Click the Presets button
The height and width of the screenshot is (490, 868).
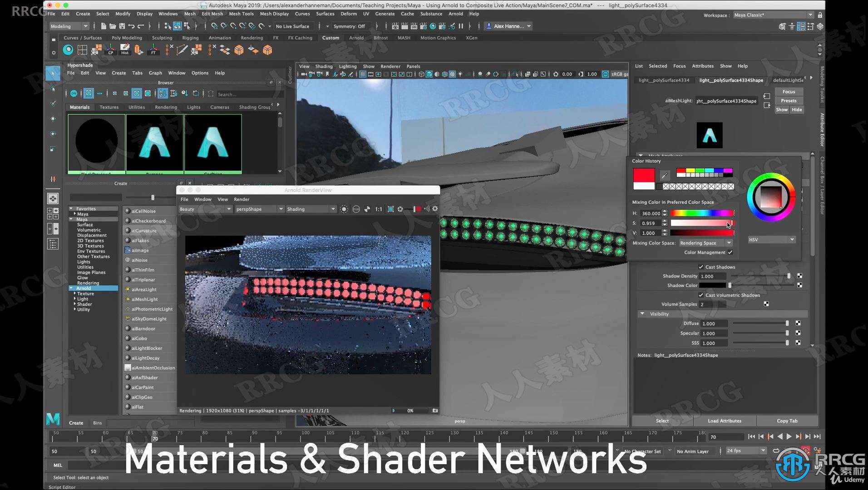[789, 101]
